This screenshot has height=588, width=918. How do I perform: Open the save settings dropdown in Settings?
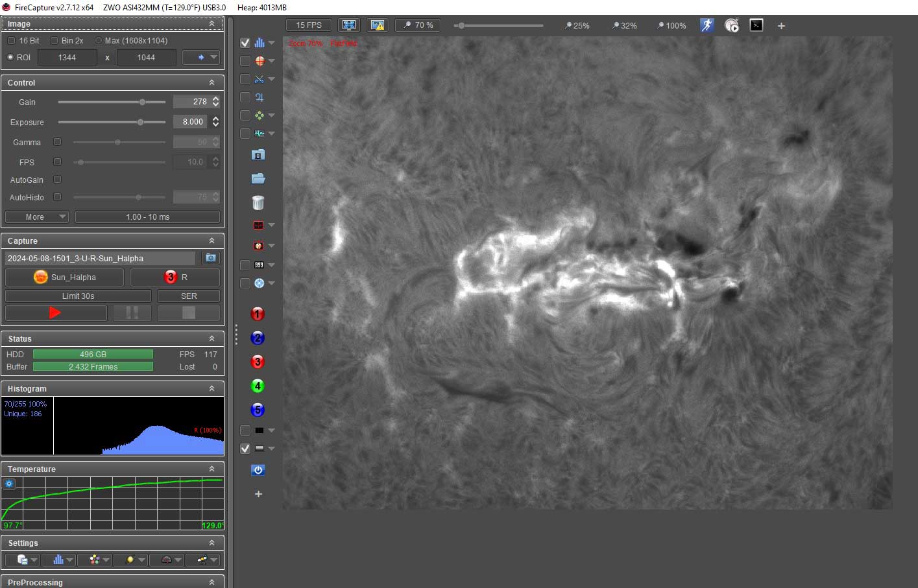[23, 559]
